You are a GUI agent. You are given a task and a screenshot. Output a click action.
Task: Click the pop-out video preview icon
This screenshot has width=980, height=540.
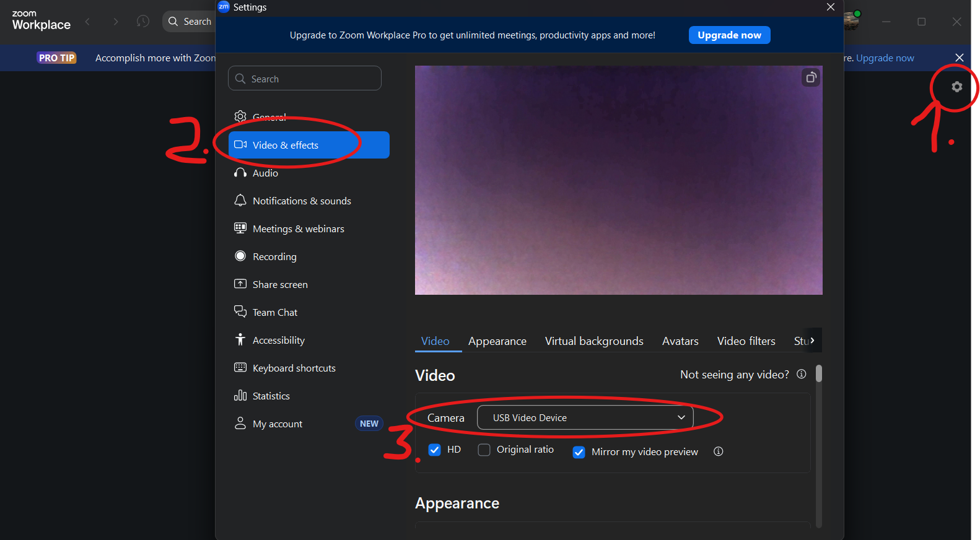pos(810,77)
